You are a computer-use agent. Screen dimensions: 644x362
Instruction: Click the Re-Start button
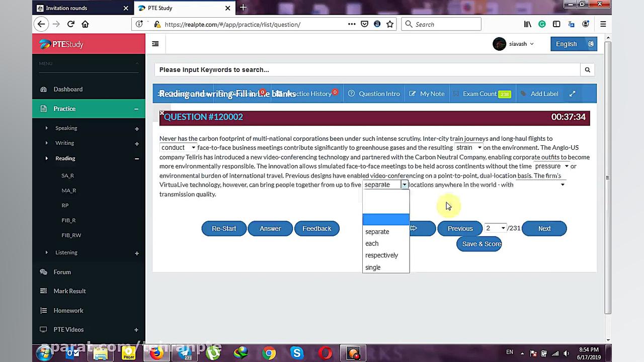click(224, 228)
